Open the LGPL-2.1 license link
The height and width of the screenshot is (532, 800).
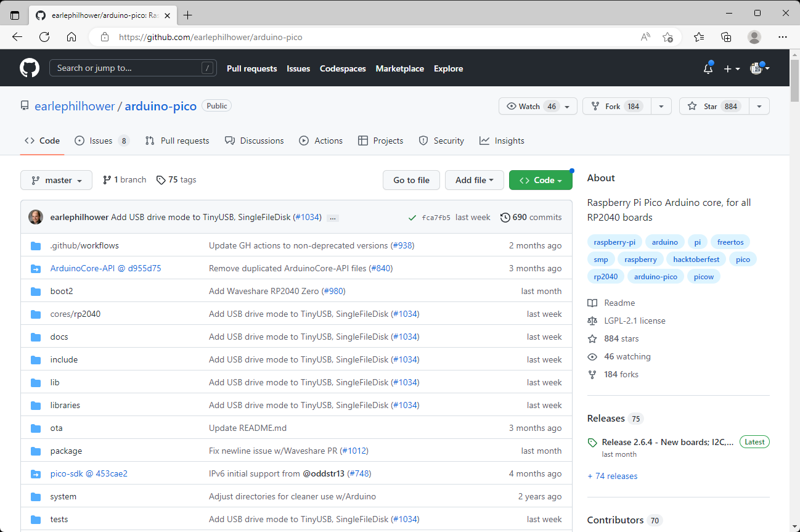[635, 321]
